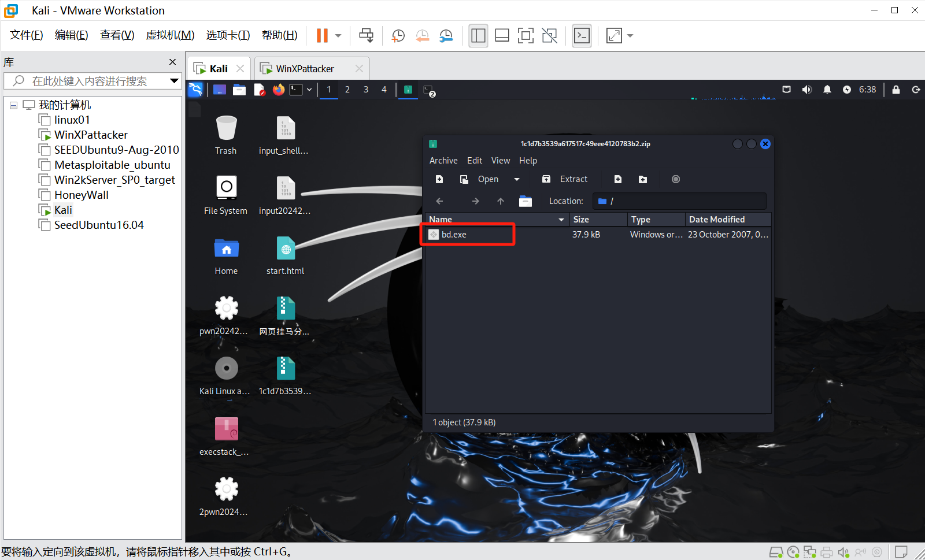Toggle the thumbnail bar view

(502, 36)
